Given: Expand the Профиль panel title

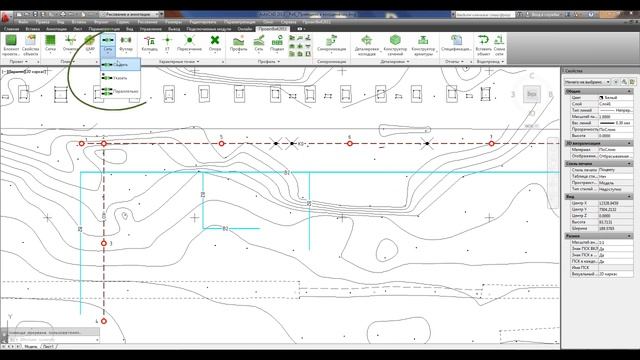Looking at the screenshot, I should (269, 62).
